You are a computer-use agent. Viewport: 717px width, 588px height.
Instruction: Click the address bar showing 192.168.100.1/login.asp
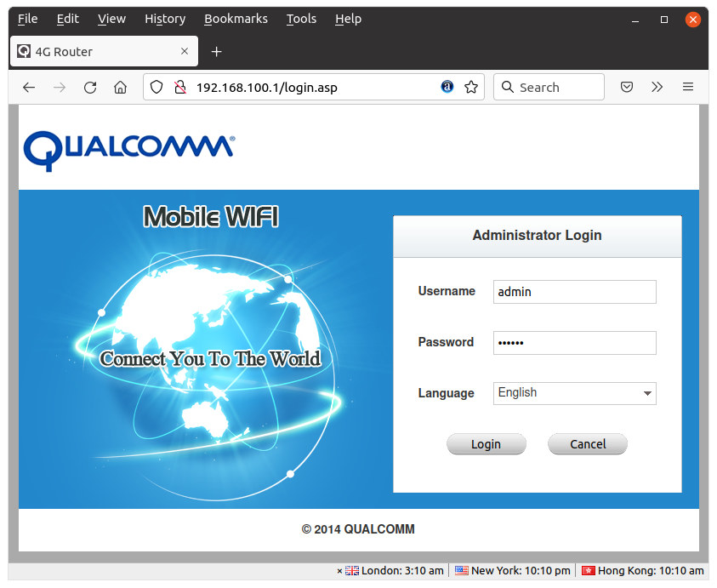[x=313, y=87]
